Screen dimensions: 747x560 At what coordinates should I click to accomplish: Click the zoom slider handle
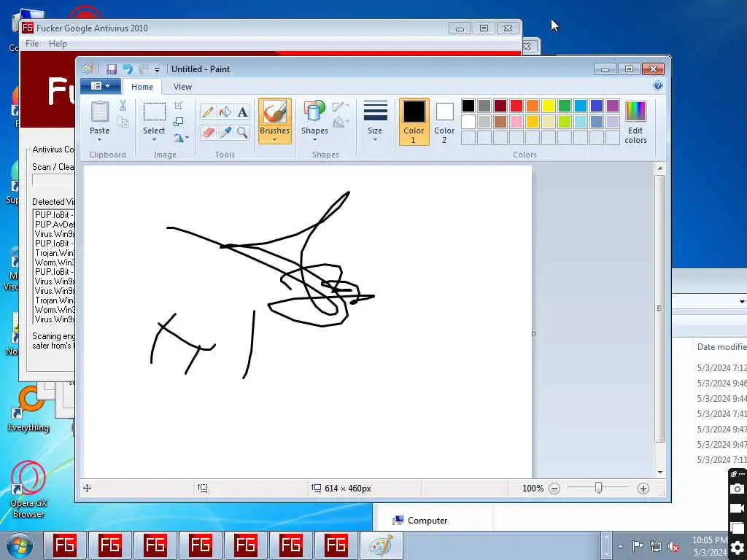click(x=598, y=488)
